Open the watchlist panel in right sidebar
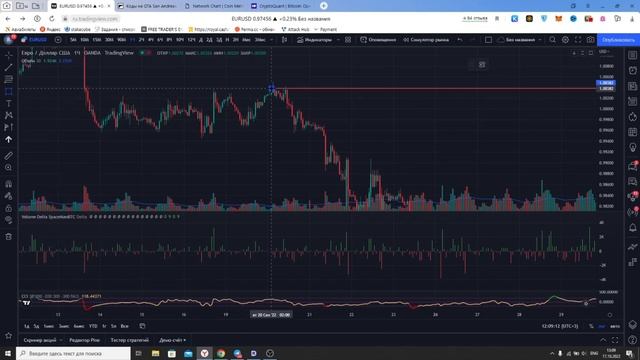The width and height of the screenshot is (640, 360). click(633, 55)
